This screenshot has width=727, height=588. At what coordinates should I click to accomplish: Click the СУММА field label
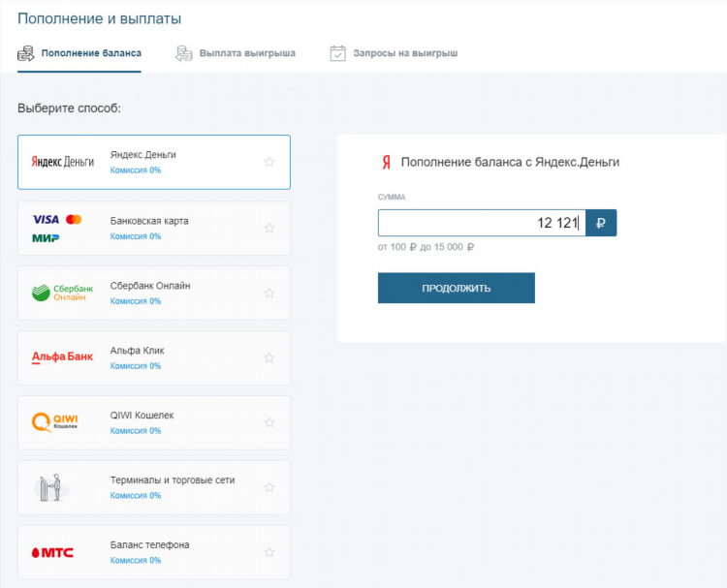(392, 197)
